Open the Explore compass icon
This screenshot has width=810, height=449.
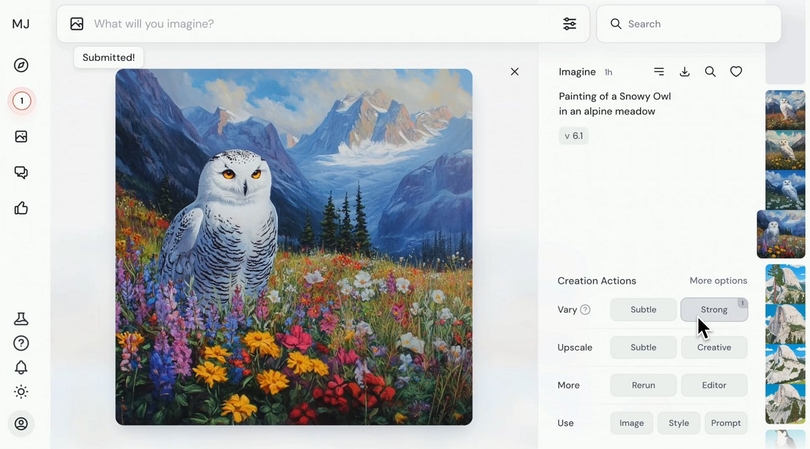click(x=21, y=65)
